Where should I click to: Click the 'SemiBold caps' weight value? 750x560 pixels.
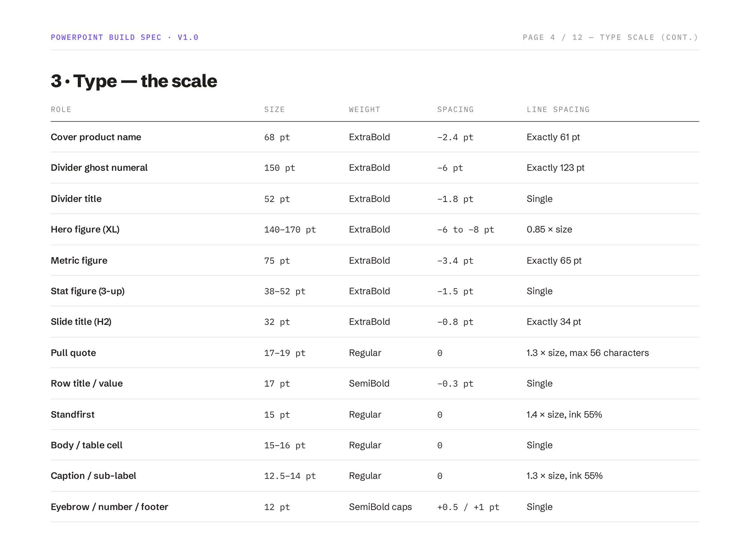click(380, 507)
